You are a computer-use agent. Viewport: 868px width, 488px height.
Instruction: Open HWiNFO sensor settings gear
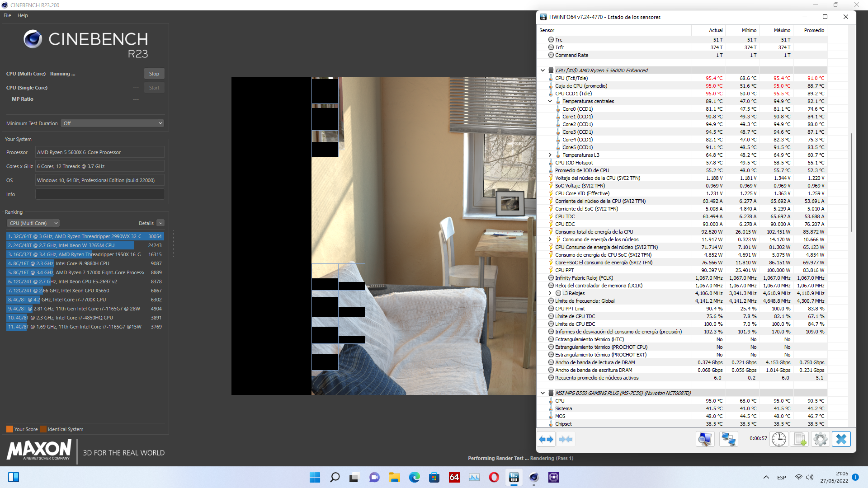pyautogui.click(x=820, y=439)
